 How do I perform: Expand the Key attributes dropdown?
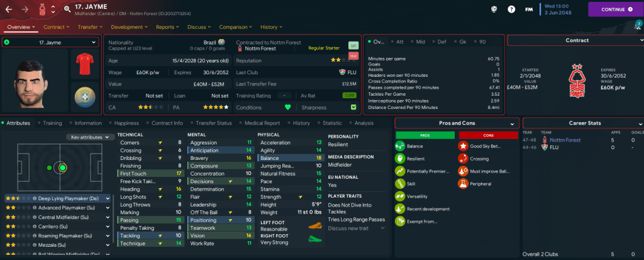88,137
